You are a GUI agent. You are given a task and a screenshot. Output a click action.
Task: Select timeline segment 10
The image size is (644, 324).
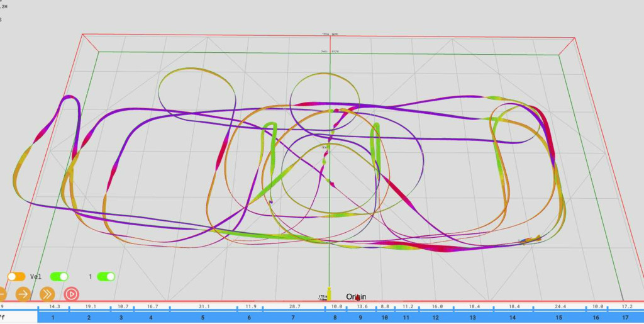385,318
